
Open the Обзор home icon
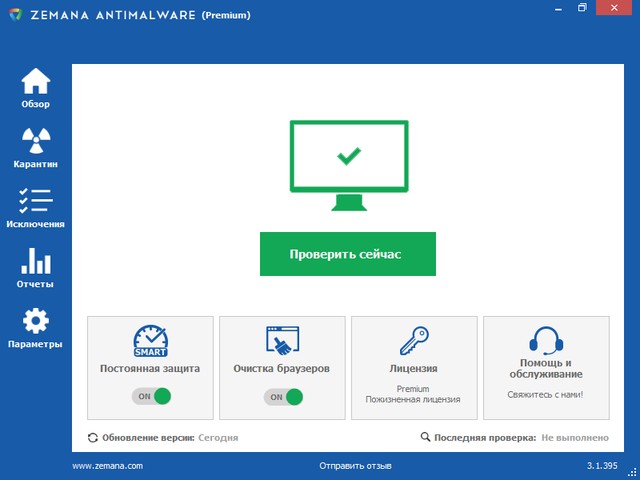pyautogui.click(x=35, y=81)
